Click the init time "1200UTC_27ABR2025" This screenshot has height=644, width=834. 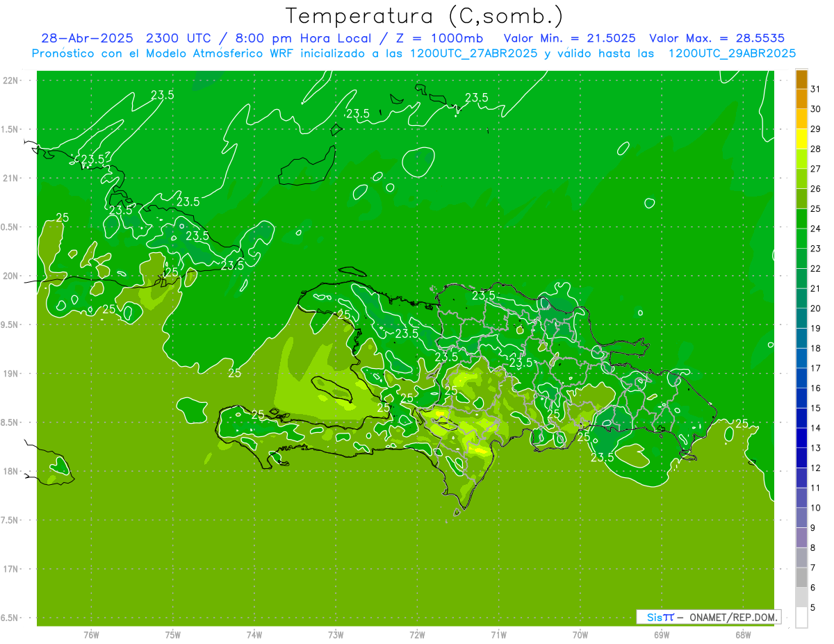pos(473,53)
